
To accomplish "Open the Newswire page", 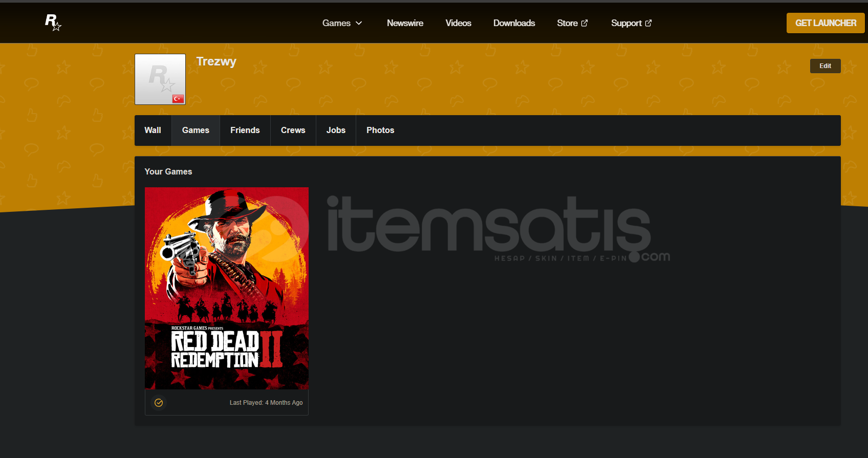I will (405, 23).
